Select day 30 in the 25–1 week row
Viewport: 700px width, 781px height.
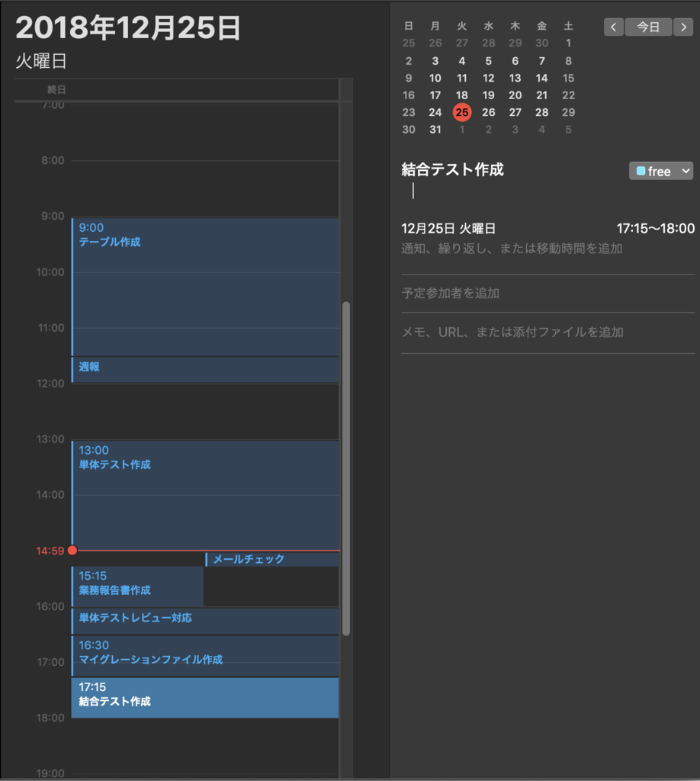[541, 43]
